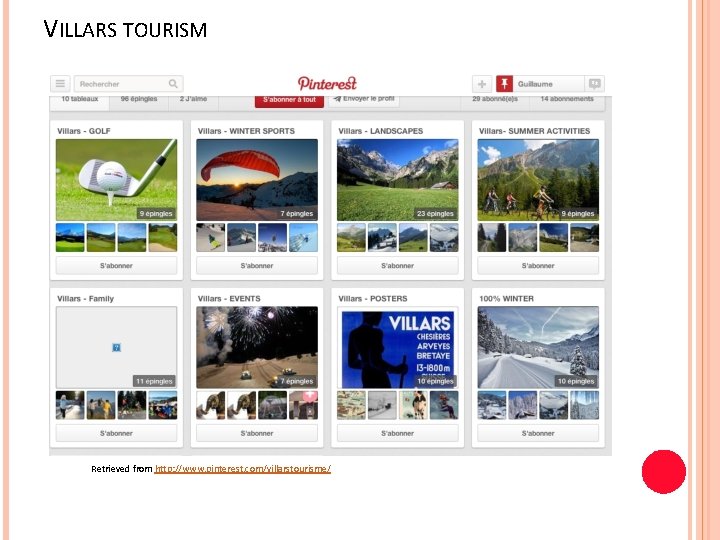
Task: Click the red pin profile icon
Action: pyautogui.click(x=504, y=84)
